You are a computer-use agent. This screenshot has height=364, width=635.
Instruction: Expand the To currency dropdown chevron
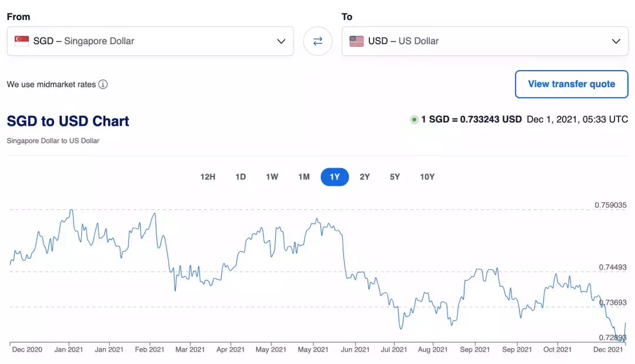pos(616,41)
